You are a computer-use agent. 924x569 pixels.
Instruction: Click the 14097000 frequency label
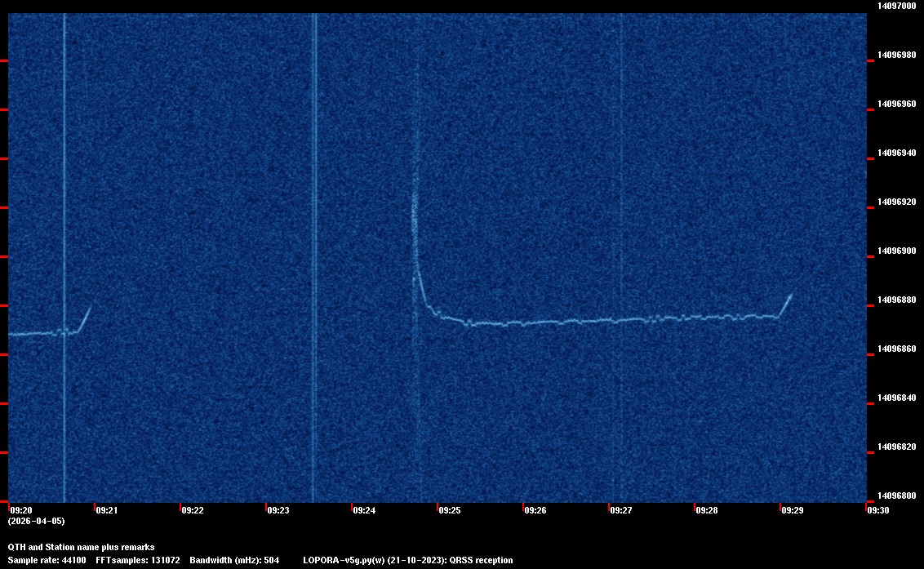tap(897, 6)
